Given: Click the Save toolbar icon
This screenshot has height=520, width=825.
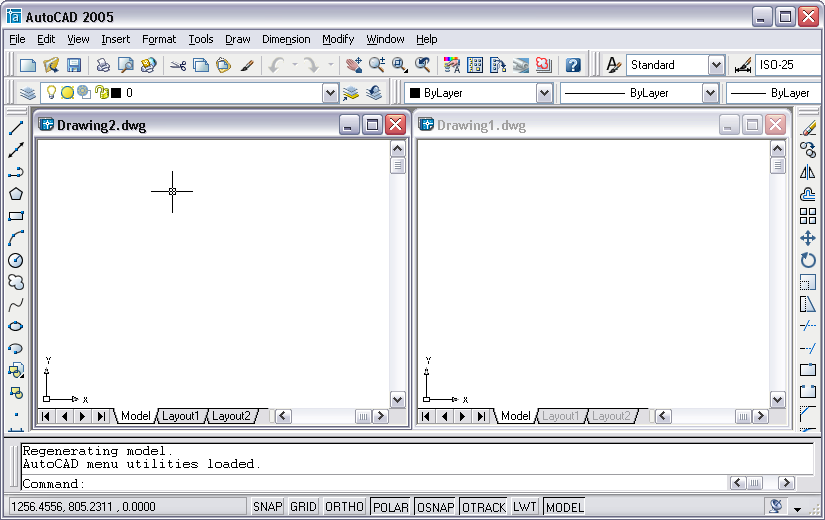Looking at the screenshot, I should point(74,65).
